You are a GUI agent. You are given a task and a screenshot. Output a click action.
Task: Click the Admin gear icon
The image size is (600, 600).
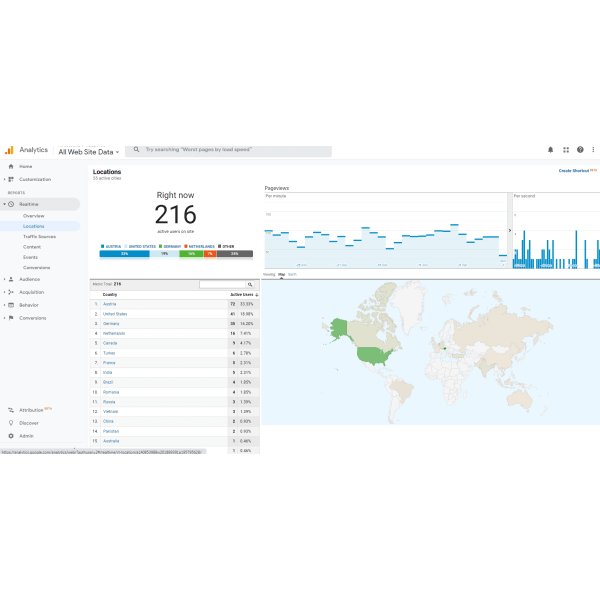[x=11, y=436]
